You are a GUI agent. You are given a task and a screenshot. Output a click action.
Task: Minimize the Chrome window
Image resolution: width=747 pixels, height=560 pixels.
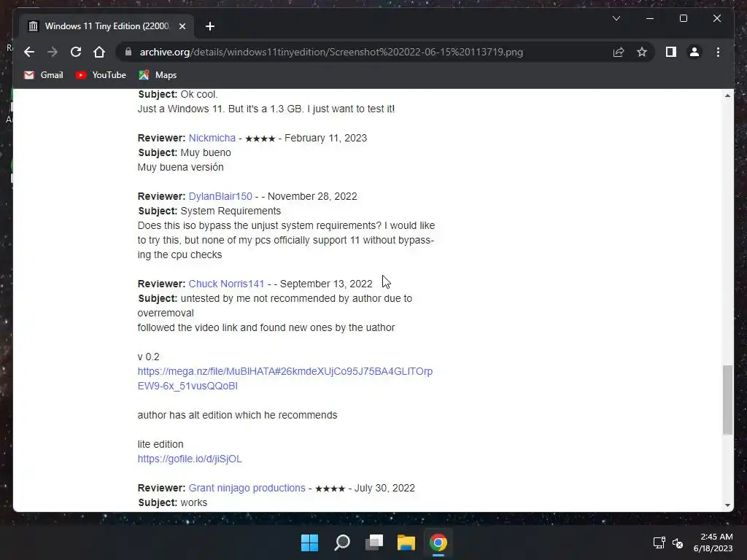(x=650, y=18)
